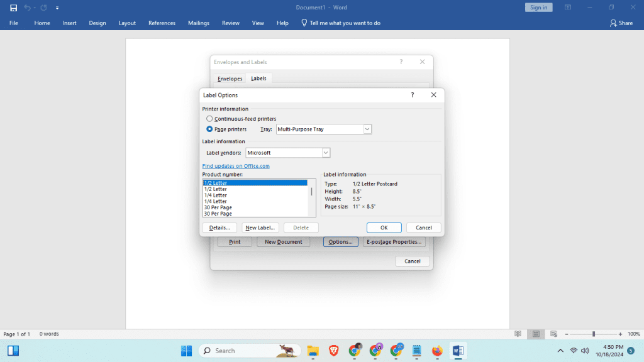Viewport: 644px width, 362px height.
Task: Show hidden tray icons chevron
Action: click(x=560, y=351)
